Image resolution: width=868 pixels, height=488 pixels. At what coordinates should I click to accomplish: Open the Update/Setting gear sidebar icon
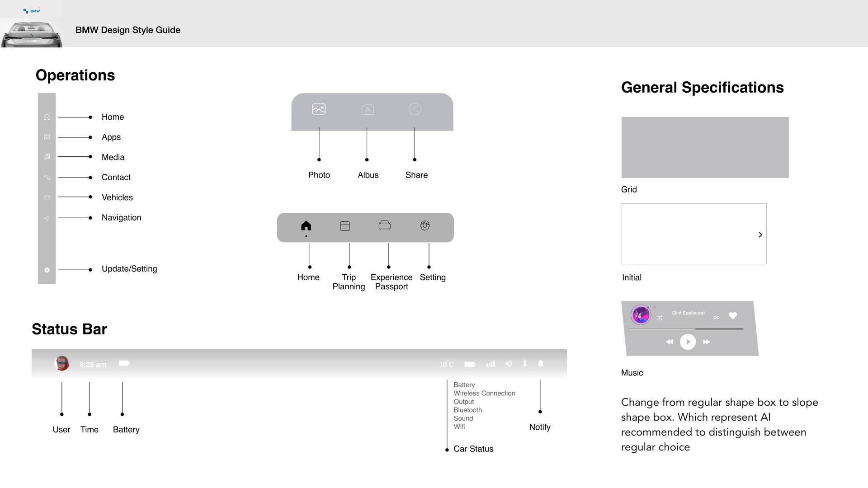click(x=47, y=270)
